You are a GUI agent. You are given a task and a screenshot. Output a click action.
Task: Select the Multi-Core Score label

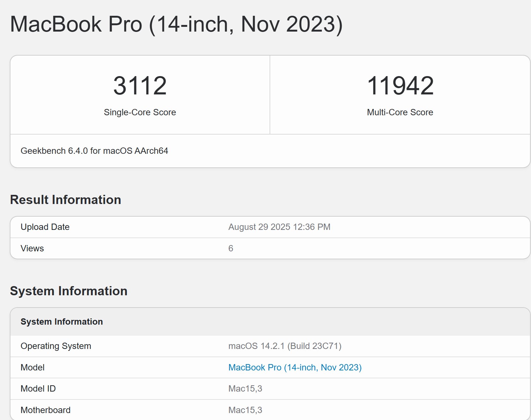pos(400,112)
